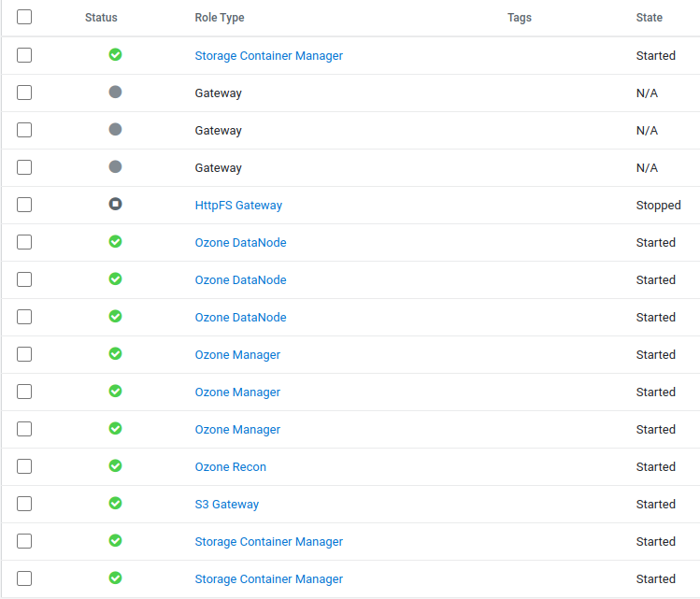Open the second Ozone DataNode link
The width and height of the screenshot is (700, 599).
pos(240,279)
